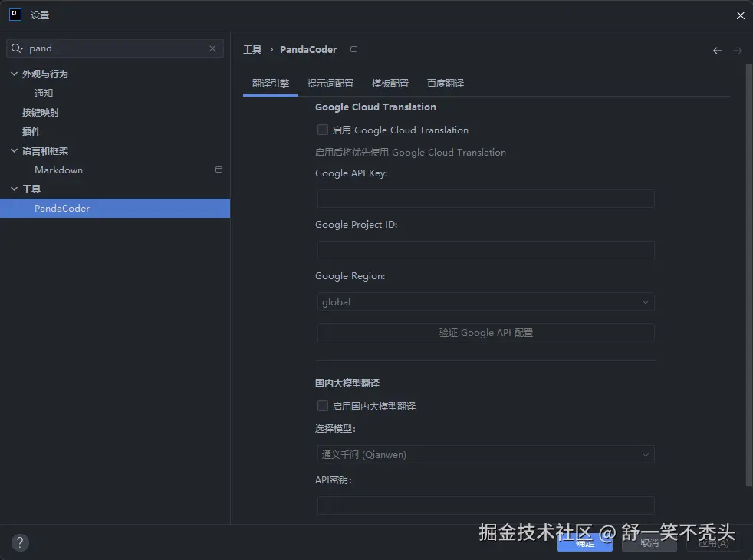The width and height of the screenshot is (753, 560).
Task: Close the settings dialog
Action: [741, 15]
